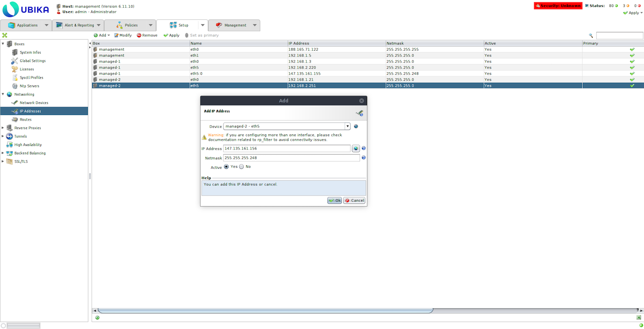Click the Licenses icon in sidebar
Image resolution: width=644 pixels, height=329 pixels.
(x=15, y=69)
